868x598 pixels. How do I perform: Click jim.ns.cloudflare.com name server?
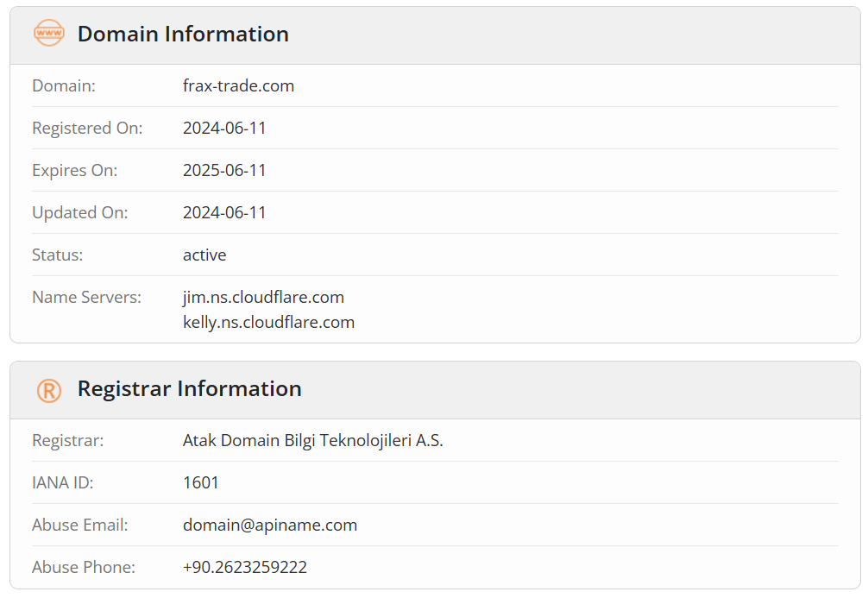(263, 298)
